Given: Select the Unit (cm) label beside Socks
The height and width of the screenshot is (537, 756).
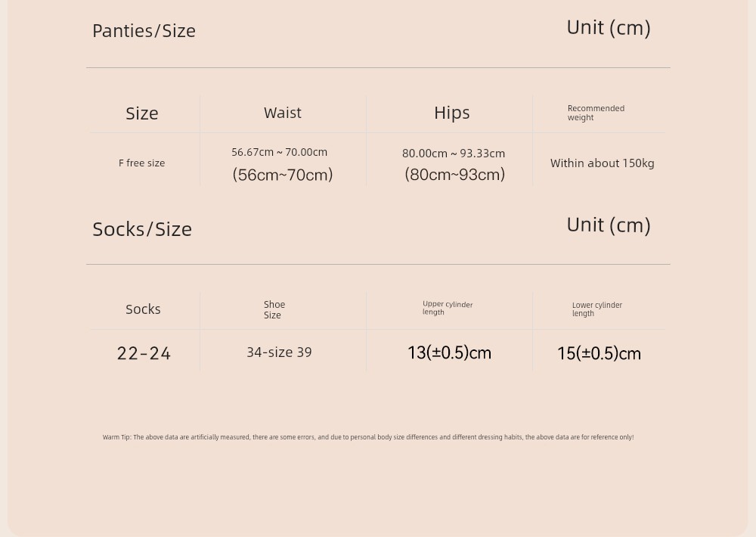Looking at the screenshot, I should [x=609, y=225].
